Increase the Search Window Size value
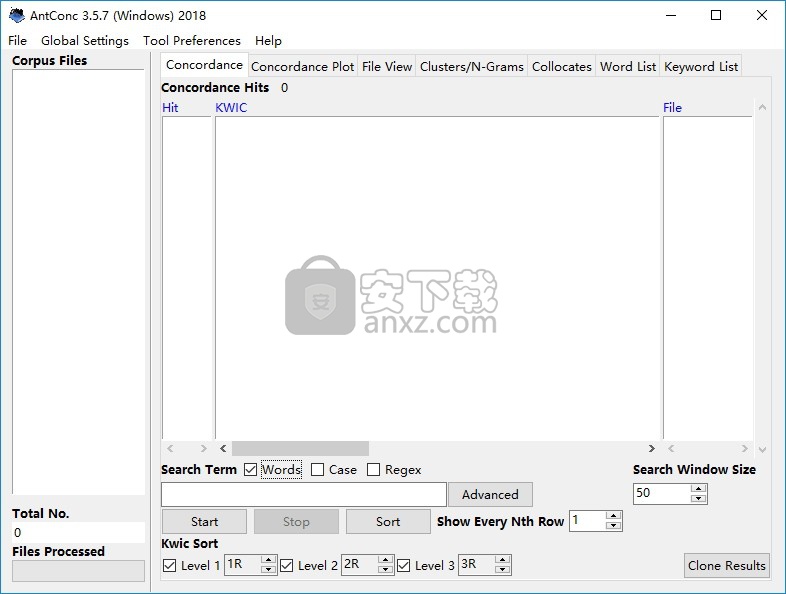 (x=698, y=489)
